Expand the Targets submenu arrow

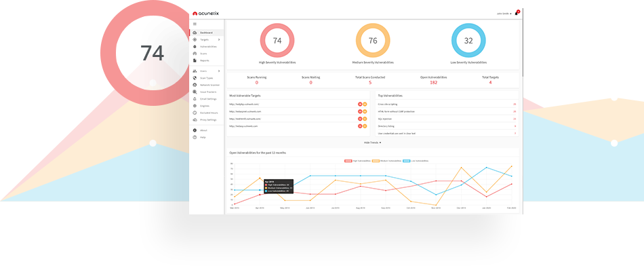(x=219, y=39)
